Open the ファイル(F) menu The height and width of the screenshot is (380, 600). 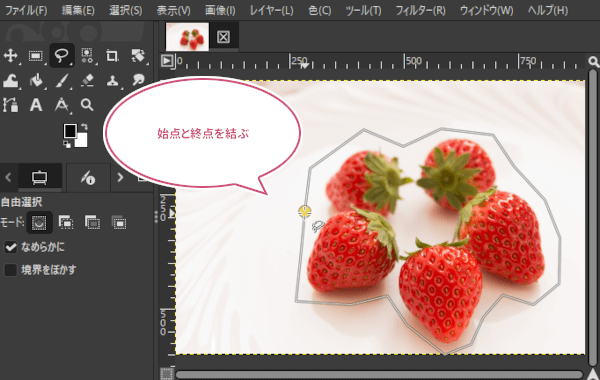pyautogui.click(x=26, y=10)
